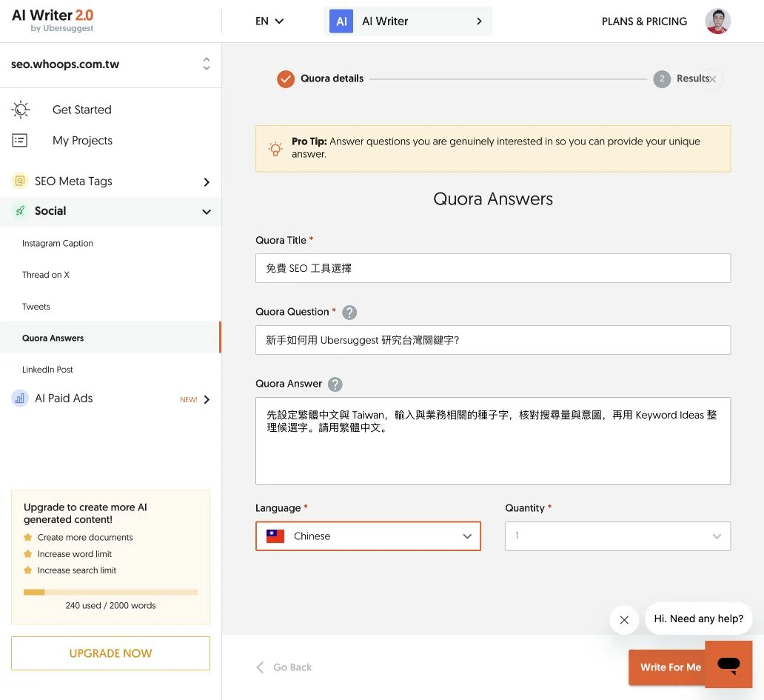This screenshot has height=700, width=764.
Task: Click '240 used / 2000 words' text
Action: coord(110,605)
